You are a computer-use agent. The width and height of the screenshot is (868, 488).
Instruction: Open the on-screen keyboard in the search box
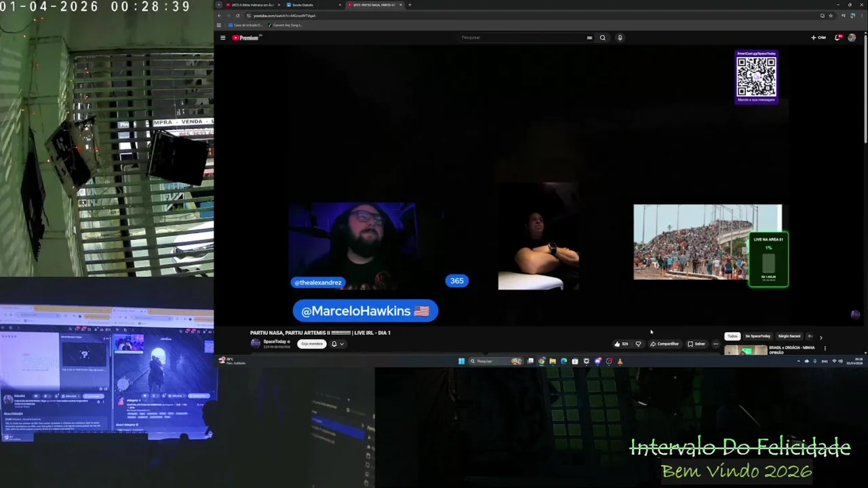589,38
